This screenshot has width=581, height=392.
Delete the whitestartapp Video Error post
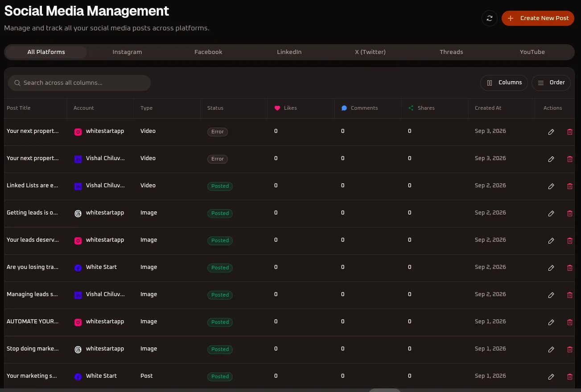[569, 132]
